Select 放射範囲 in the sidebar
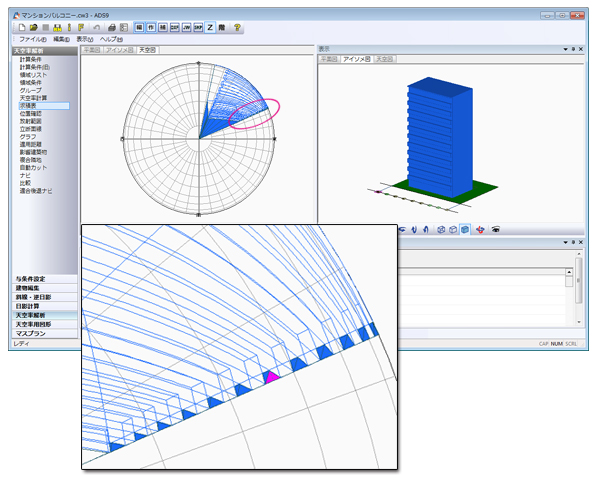The width and height of the screenshot is (600, 480). tap(31, 121)
